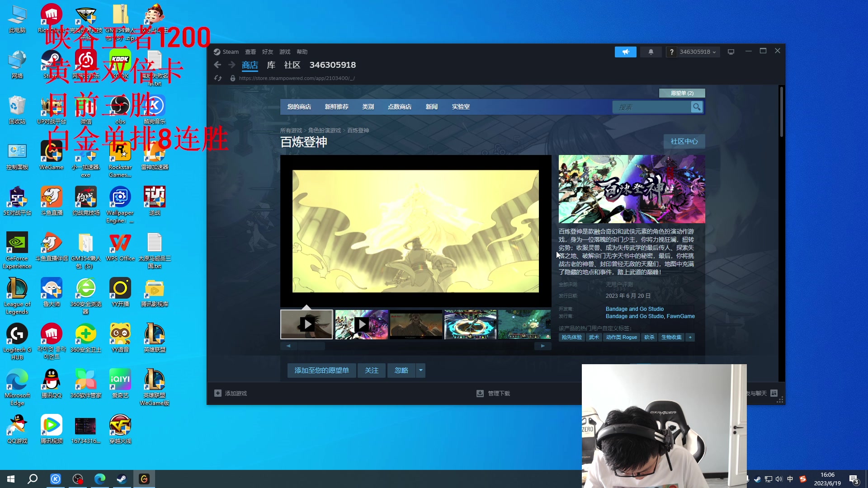
Task: Open Wallpaper Engine desktop shortcut
Action: (x=120, y=205)
